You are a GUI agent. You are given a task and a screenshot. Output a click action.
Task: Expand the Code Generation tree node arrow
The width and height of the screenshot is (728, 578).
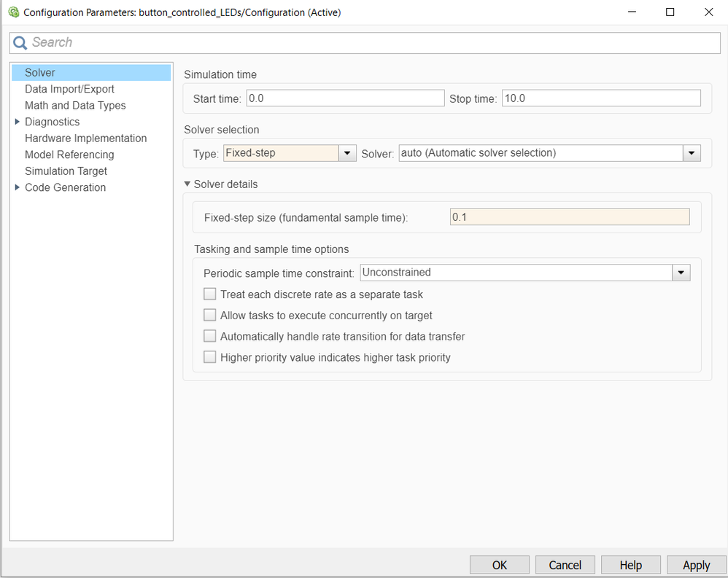[x=18, y=187]
